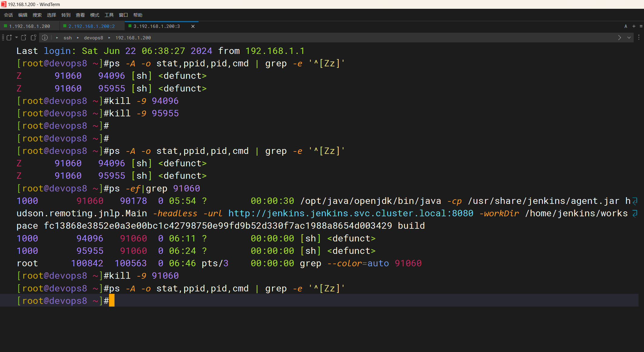
Task: Click the first line-wrap indicator after agent.jar h
Action: [x=635, y=201]
